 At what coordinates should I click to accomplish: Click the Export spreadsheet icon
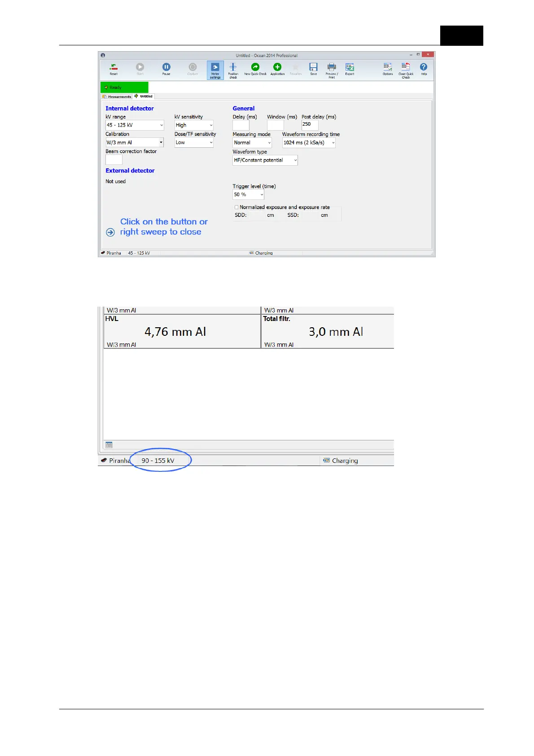(350, 67)
